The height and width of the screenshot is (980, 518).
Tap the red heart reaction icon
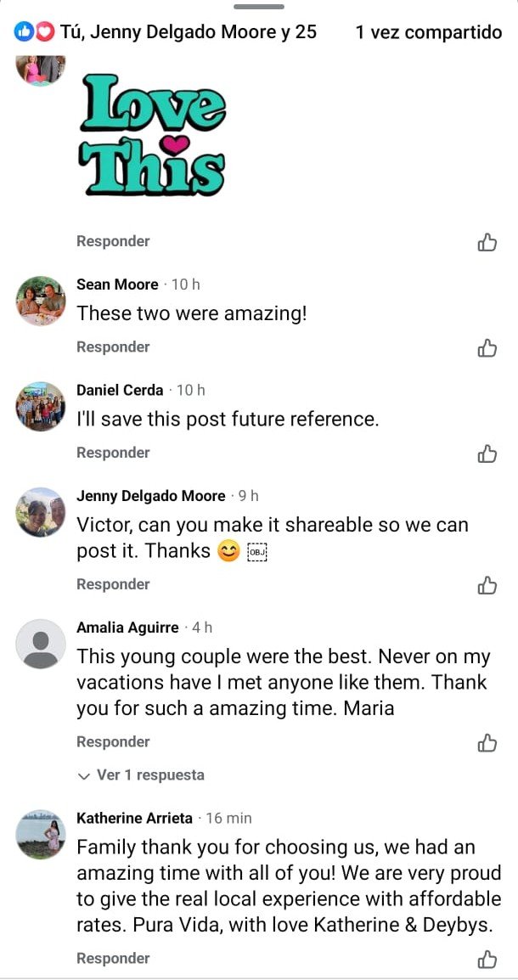[44, 32]
